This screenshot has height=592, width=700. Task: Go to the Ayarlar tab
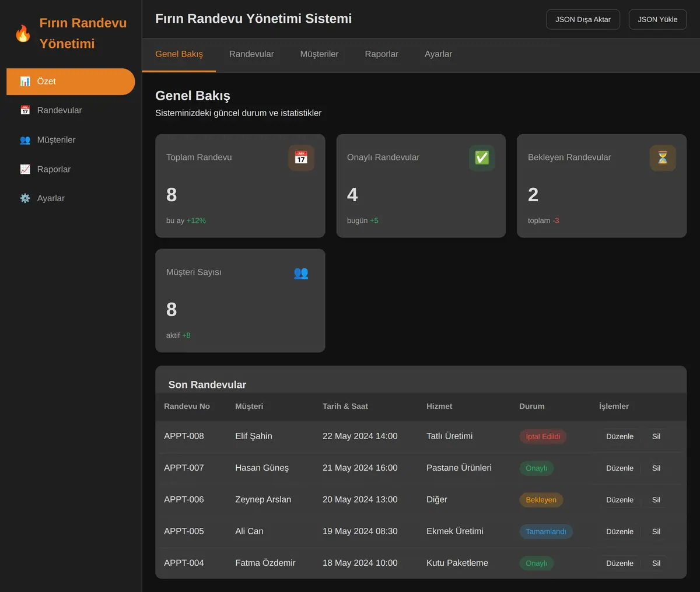[438, 54]
